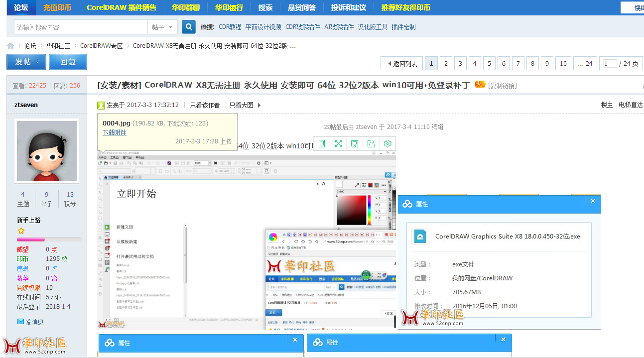The height and width of the screenshot is (358, 644).
Task: Click the [安装/素材] category tag
Action: pos(120,85)
